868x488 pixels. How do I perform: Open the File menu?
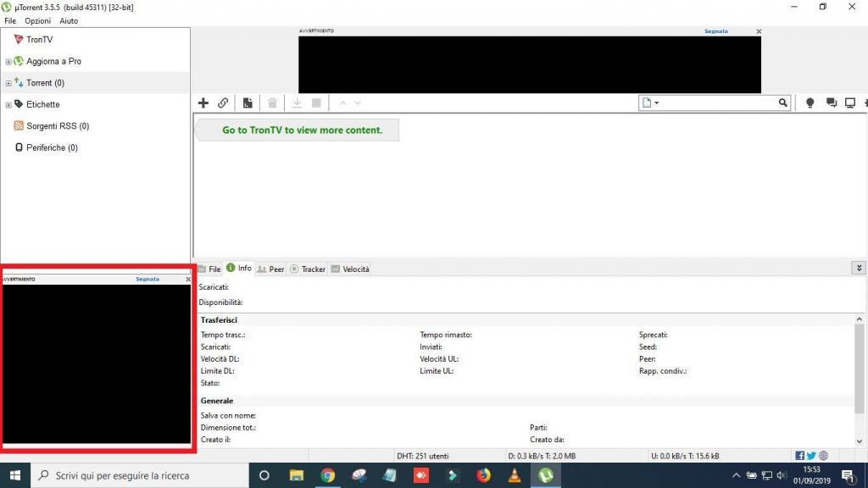point(10,20)
